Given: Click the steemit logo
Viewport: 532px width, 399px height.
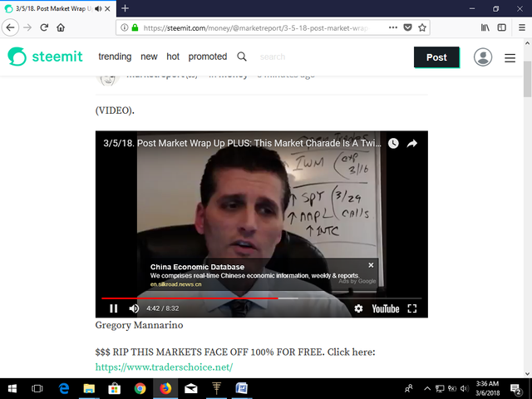Looking at the screenshot, I should [45, 57].
